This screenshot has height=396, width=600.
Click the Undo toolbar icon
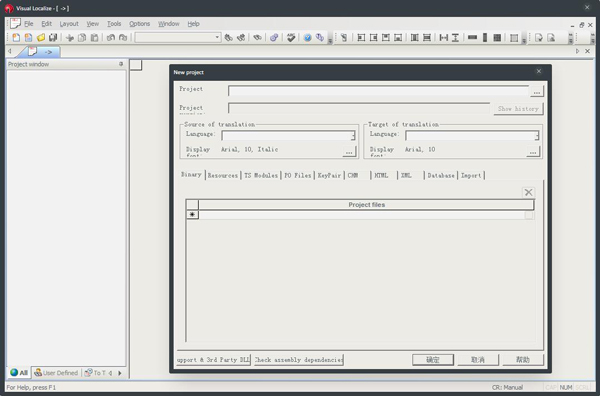click(111, 37)
